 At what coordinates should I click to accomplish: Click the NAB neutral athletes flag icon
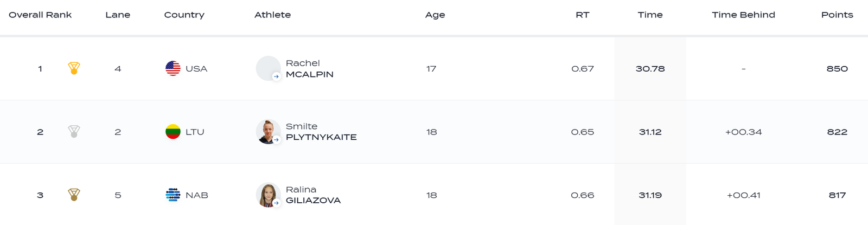tap(173, 195)
